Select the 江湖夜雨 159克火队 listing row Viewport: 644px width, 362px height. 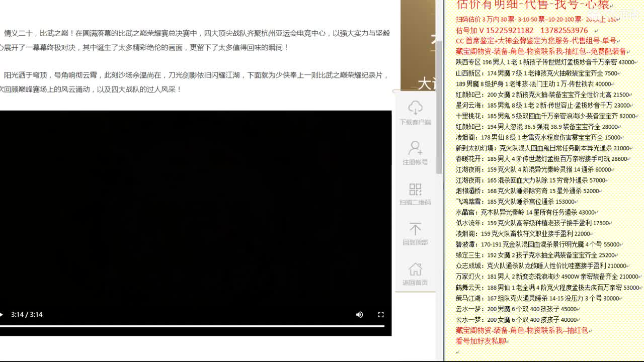coord(533,169)
